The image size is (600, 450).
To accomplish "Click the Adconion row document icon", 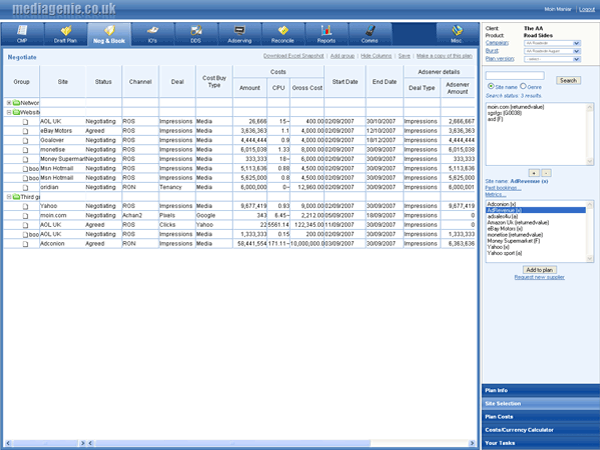I will point(25,244).
